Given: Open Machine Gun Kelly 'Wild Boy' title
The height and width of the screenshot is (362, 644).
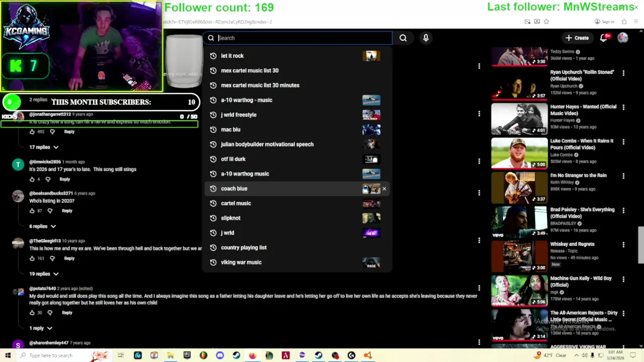Looking at the screenshot, I should pyautogui.click(x=581, y=282).
